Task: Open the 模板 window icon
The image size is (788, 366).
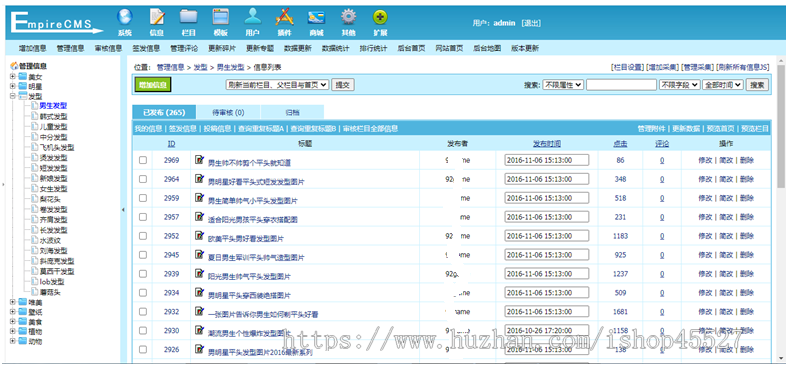Action: pyautogui.click(x=221, y=18)
